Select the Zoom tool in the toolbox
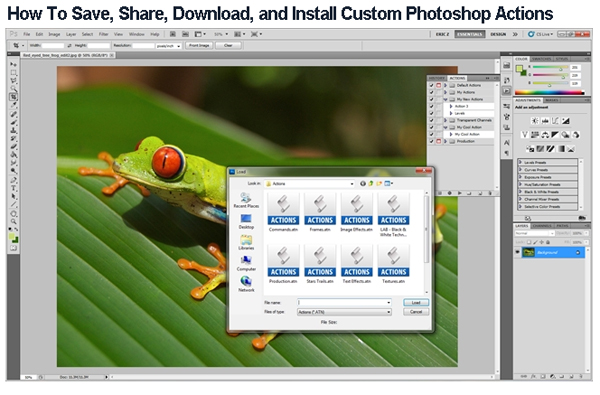 [x=13, y=221]
